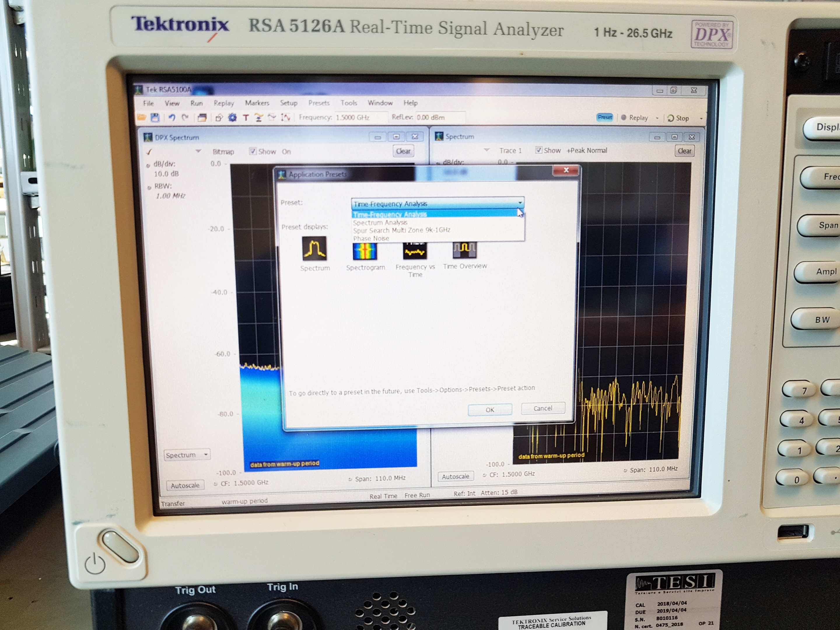Open the displays window icon in toolbar

click(202, 117)
